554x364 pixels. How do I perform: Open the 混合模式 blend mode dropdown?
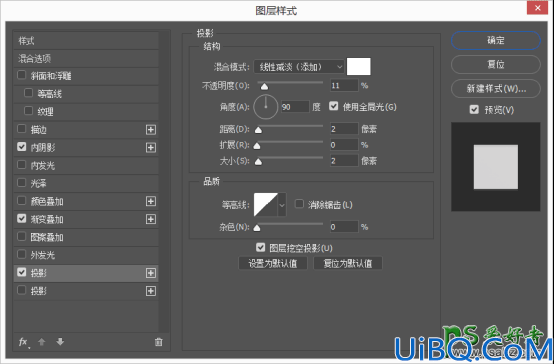(299, 67)
